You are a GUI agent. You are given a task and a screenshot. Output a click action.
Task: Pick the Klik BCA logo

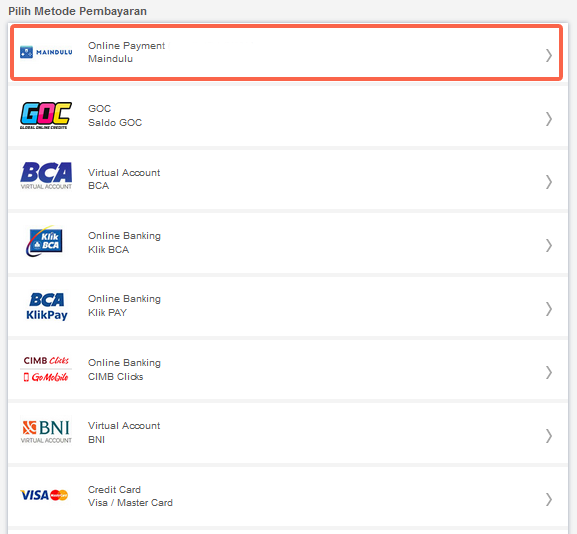pyautogui.click(x=45, y=241)
